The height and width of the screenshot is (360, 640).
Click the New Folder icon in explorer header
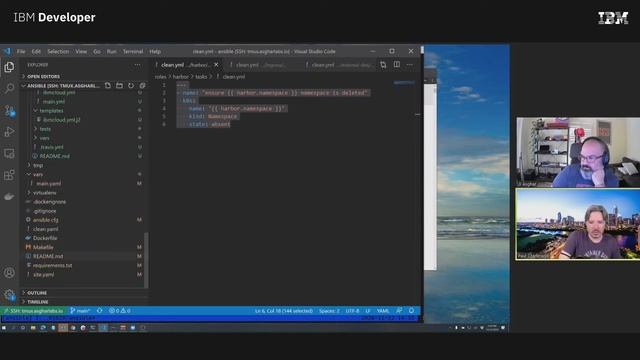119,86
